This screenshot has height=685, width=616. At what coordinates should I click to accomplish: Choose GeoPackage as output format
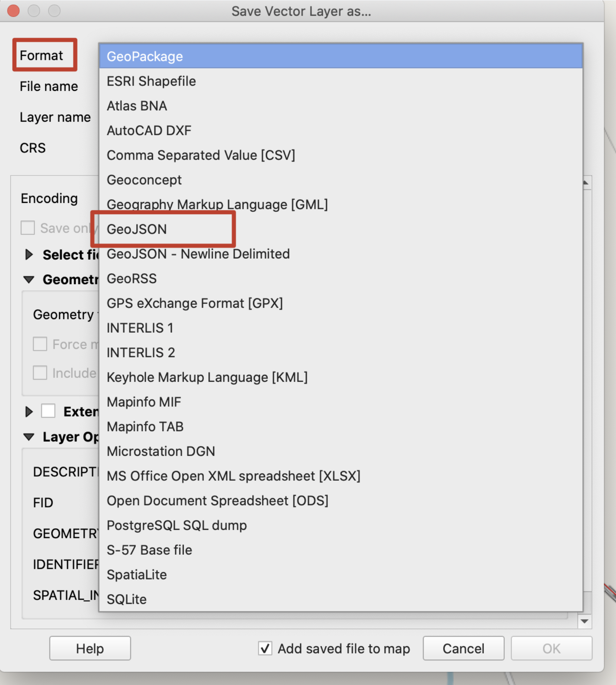click(144, 56)
